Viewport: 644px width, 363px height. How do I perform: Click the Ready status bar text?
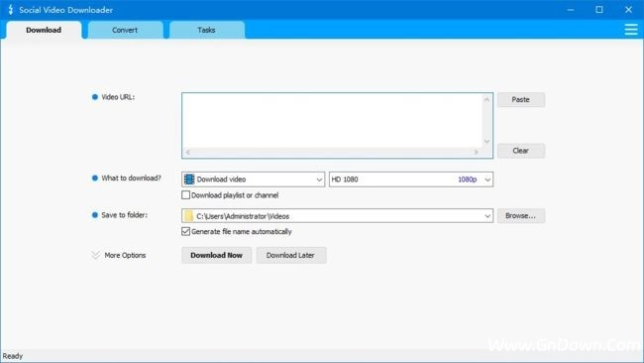[13, 356]
